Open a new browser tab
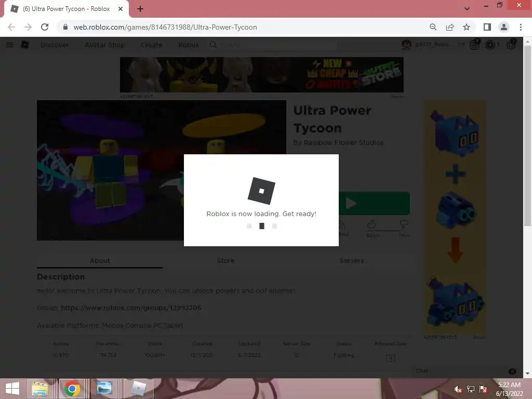Viewport: 532px width, 399px height. (140, 9)
